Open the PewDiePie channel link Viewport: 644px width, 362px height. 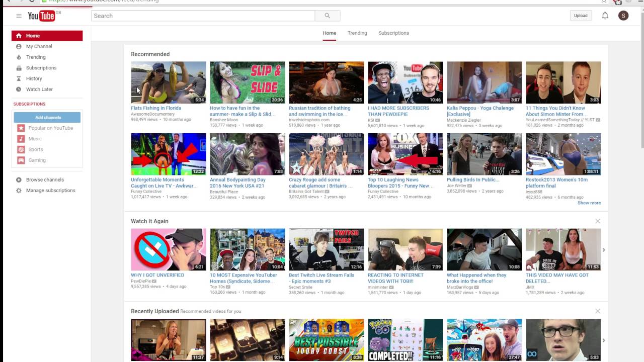(141, 281)
